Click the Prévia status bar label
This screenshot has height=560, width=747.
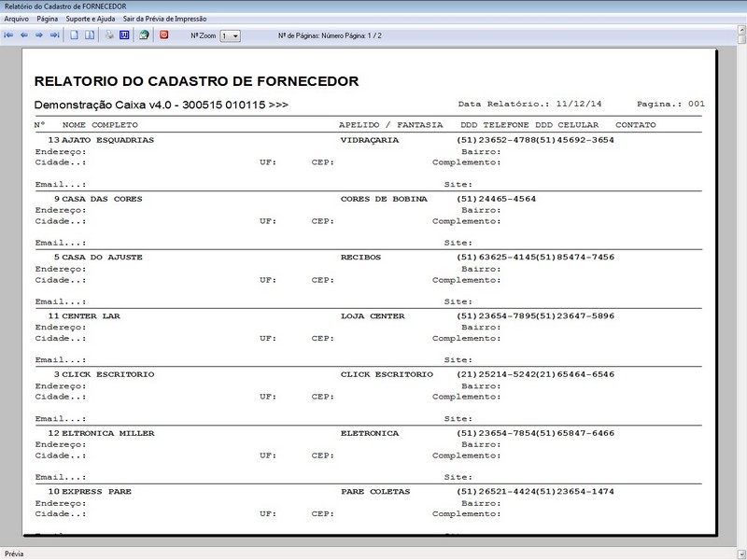coord(15,553)
